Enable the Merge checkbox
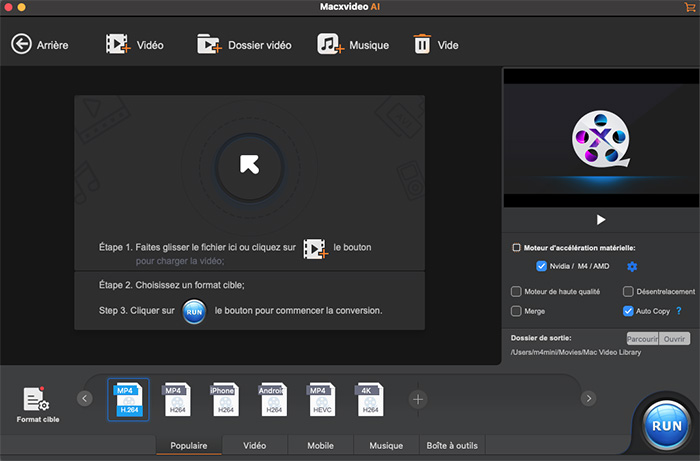Screen dimensions: 700x461 [x=516, y=311]
